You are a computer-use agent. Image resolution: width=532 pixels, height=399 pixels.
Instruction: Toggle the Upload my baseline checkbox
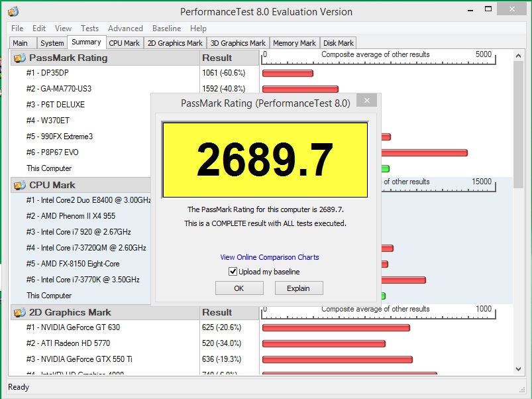pos(233,272)
